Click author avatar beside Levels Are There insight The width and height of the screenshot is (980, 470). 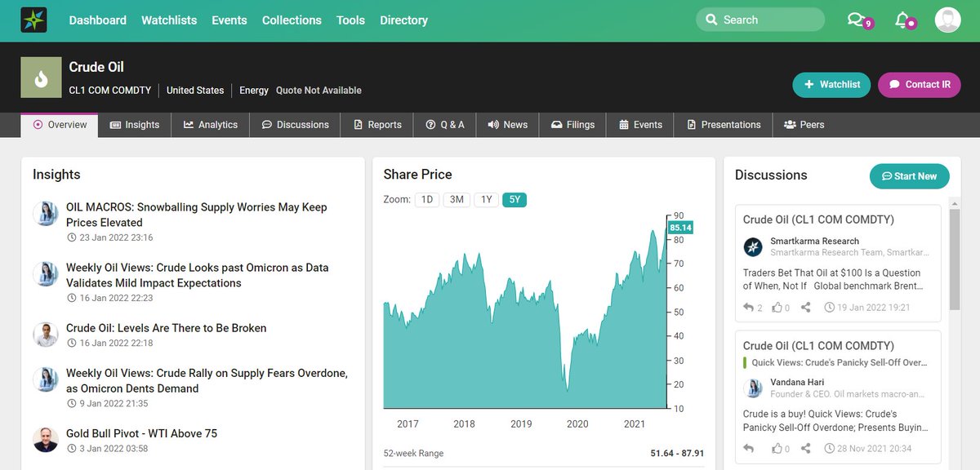pos(46,335)
